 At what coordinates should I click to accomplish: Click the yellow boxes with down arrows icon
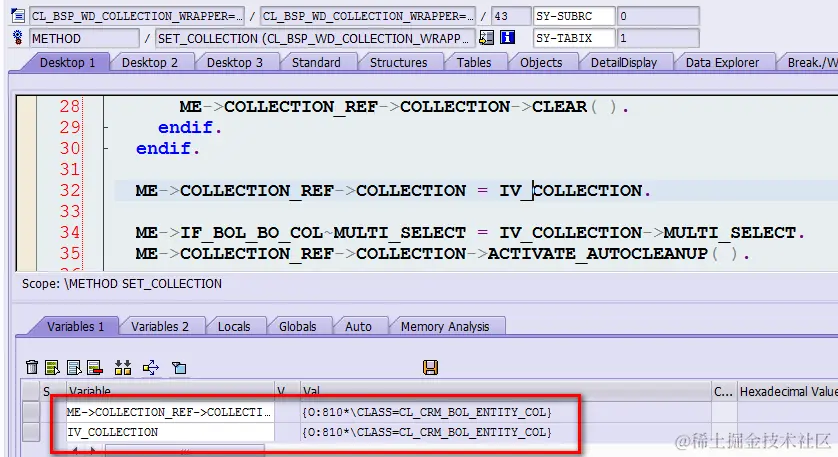coord(123,367)
